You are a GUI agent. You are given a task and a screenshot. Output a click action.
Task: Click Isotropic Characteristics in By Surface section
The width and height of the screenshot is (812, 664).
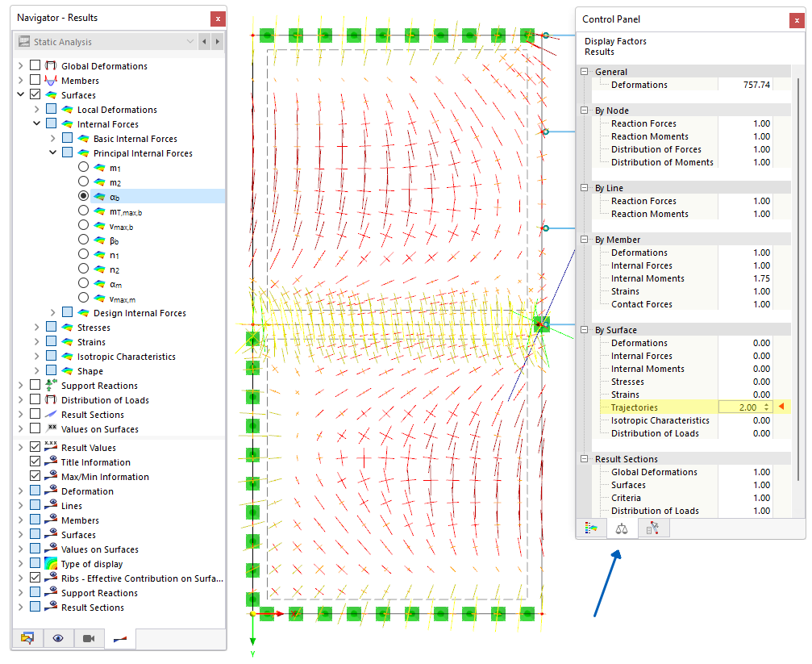660,420
